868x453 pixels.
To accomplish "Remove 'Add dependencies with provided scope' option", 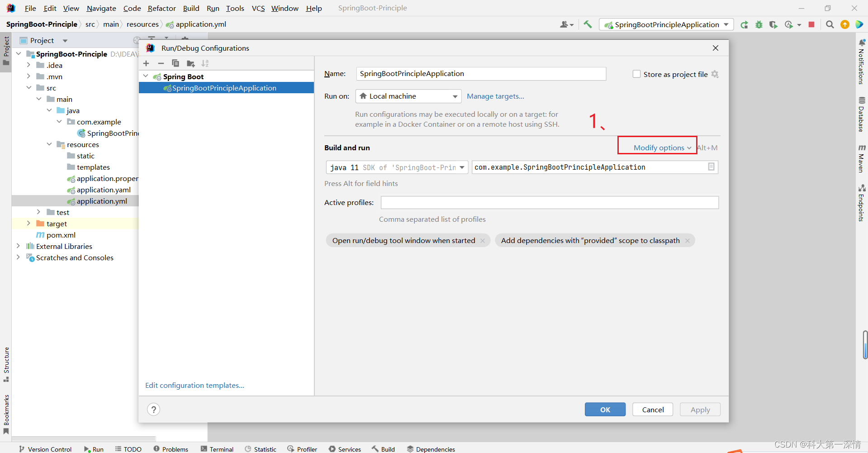I will [x=688, y=241].
